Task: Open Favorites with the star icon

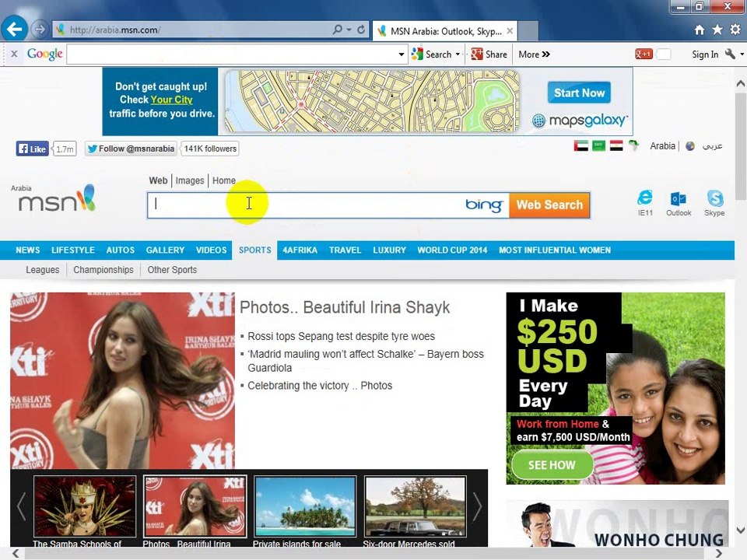Action: point(717,30)
